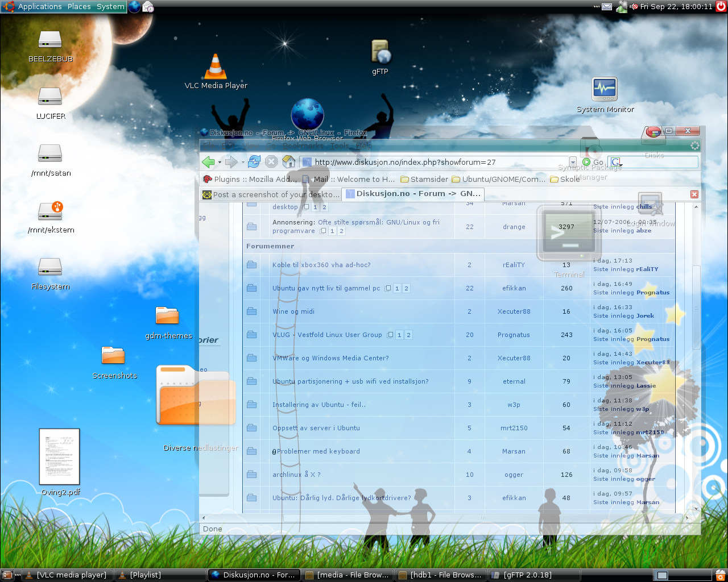
Task: Click the folder icon beside Wine og midi
Action: (251, 311)
